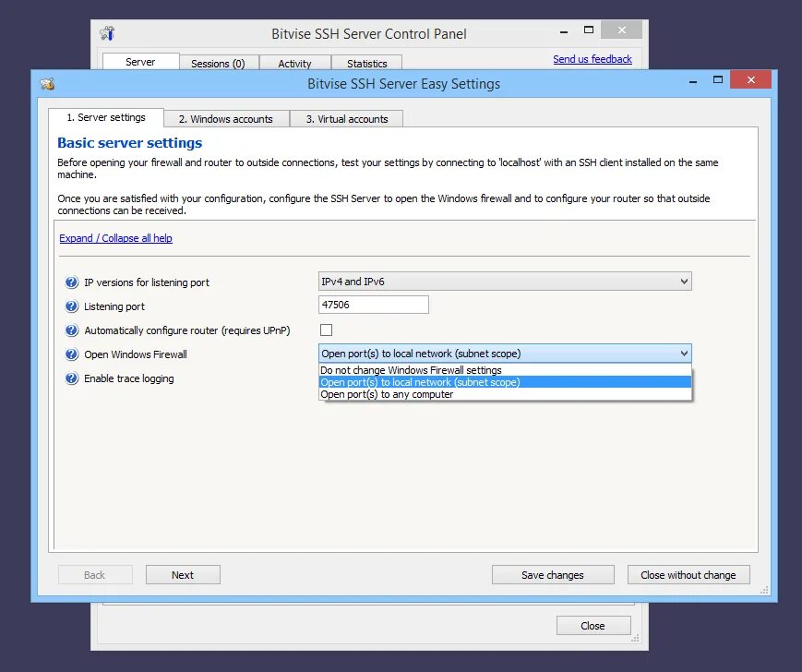Maximize the Easy Settings window
Viewport: 802px width, 672px height.
tap(718, 79)
